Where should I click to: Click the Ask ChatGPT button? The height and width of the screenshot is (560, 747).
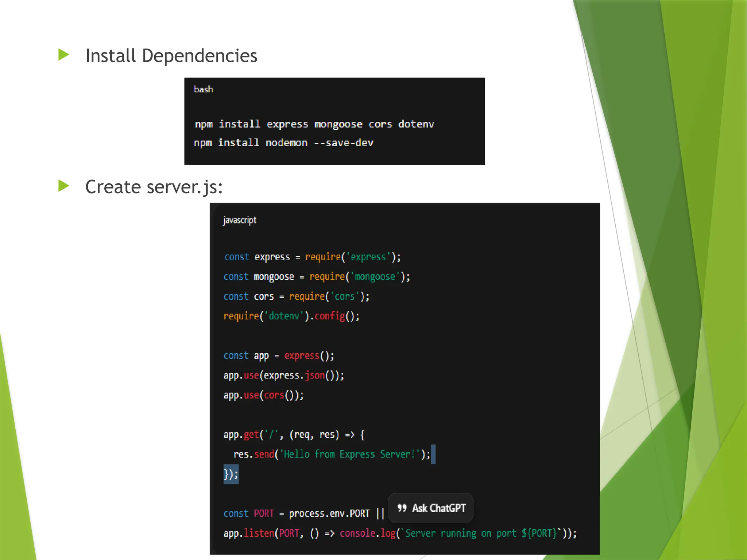point(430,508)
